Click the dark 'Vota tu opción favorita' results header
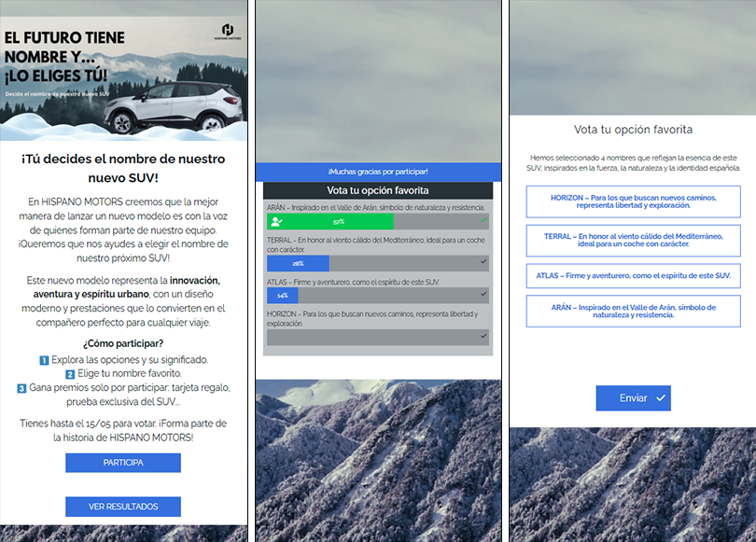 (x=378, y=190)
